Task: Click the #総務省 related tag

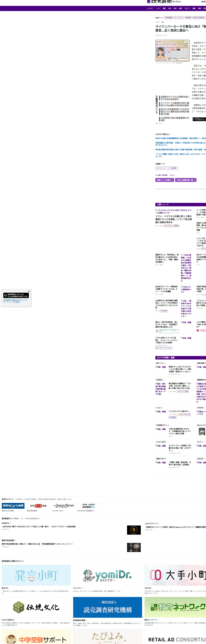Action: [173, 168]
